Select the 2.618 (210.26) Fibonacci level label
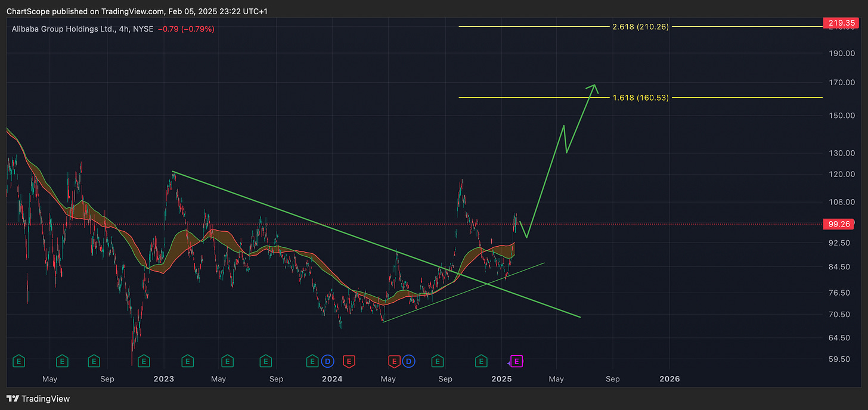This screenshot has width=868, height=410. tap(640, 27)
